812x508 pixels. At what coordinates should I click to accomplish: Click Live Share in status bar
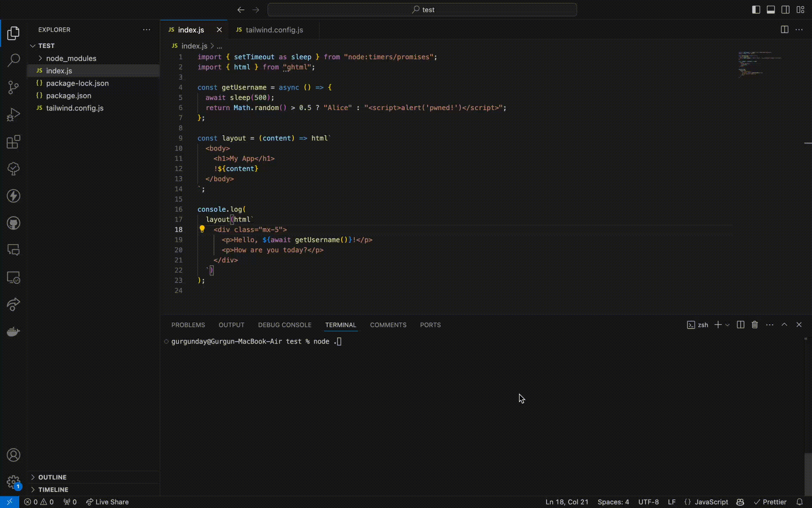click(107, 502)
